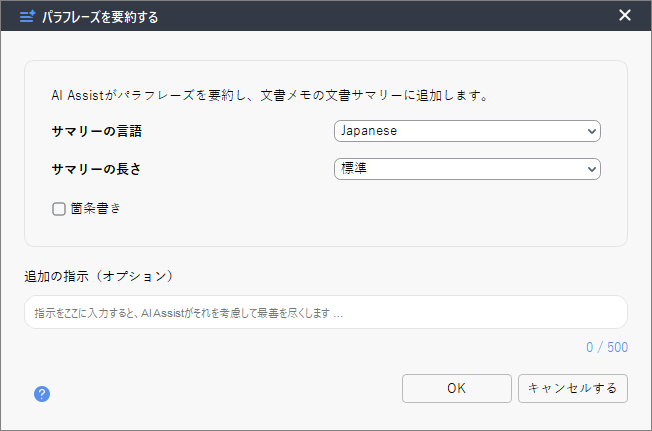Screen dimensions: 652x431
Task: Confirm with the OK button
Action: [457, 388]
